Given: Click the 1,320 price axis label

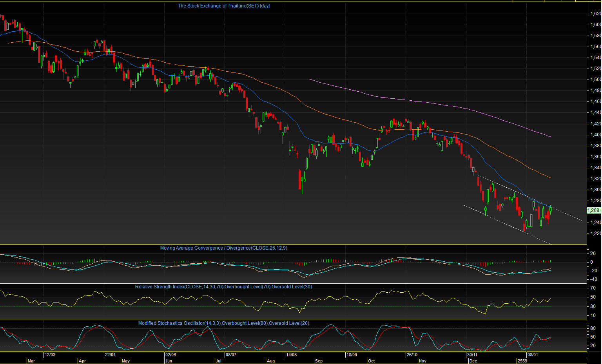Looking at the screenshot, I should click(596, 179).
